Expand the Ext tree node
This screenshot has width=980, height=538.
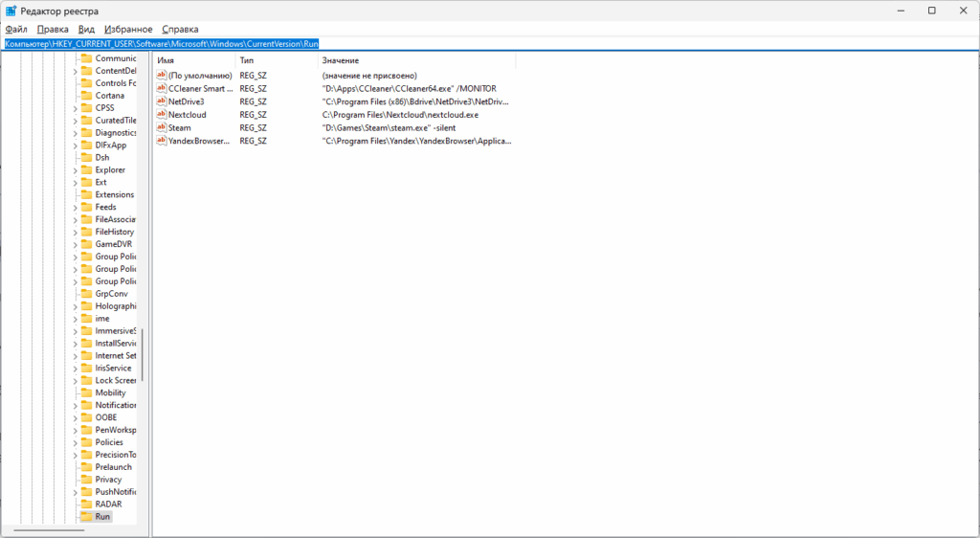point(75,183)
